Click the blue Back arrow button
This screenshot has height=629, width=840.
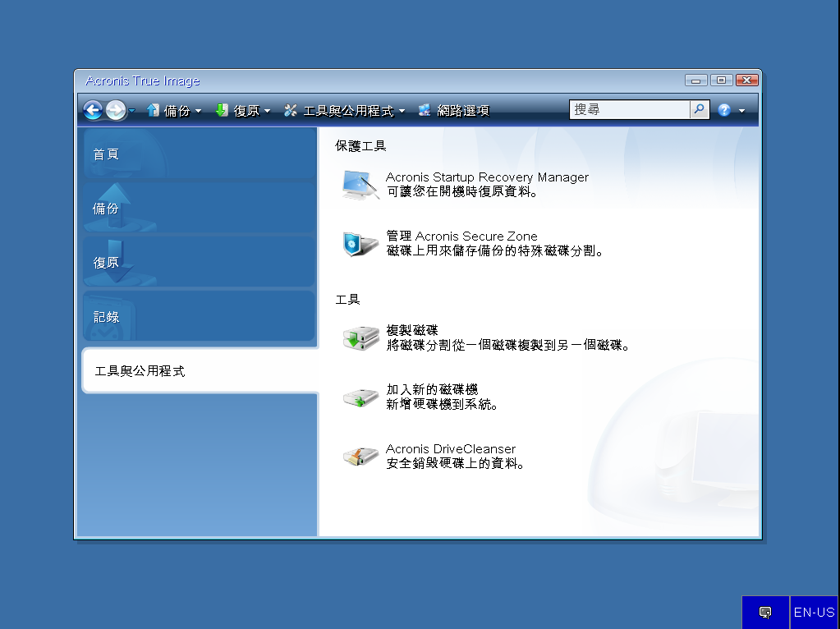tap(93, 110)
